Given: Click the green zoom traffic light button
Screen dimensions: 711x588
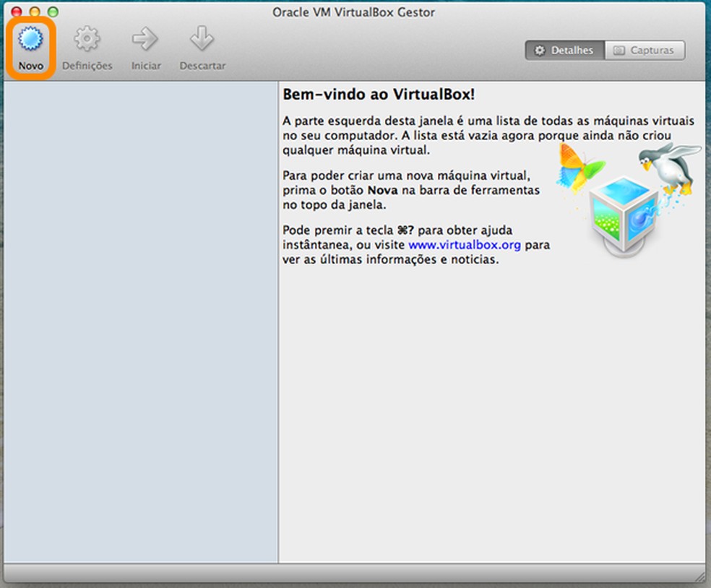Looking at the screenshot, I should coord(51,12).
